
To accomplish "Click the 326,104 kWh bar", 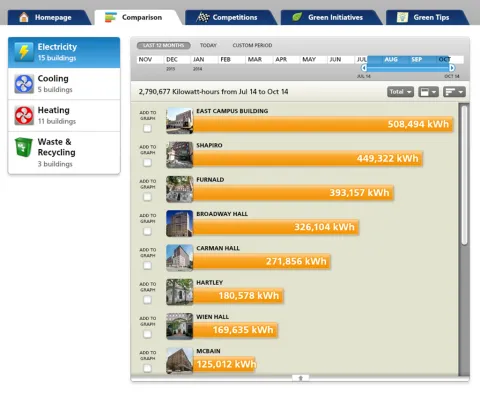I will [x=276, y=227].
